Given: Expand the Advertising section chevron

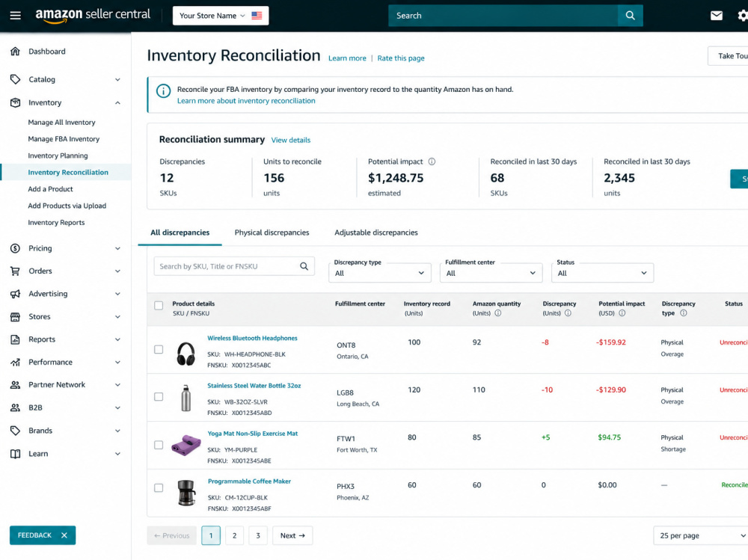Looking at the screenshot, I should pos(117,294).
